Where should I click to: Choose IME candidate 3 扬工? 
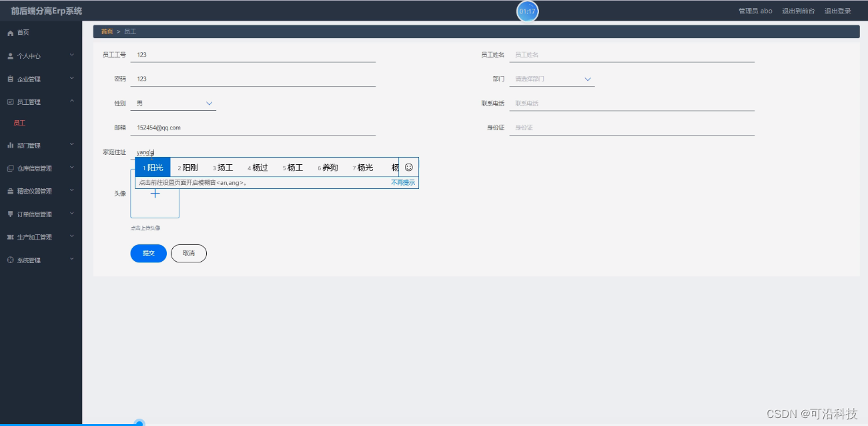(x=223, y=168)
